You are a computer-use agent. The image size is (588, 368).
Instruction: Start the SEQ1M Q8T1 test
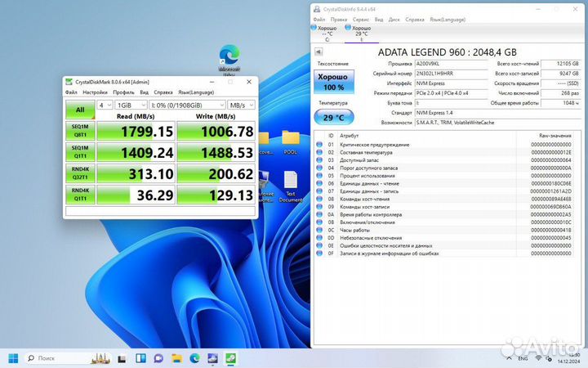pos(80,131)
